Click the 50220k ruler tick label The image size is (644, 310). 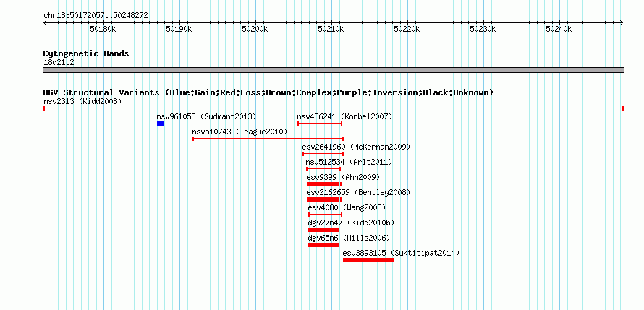pyautogui.click(x=407, y=29)
